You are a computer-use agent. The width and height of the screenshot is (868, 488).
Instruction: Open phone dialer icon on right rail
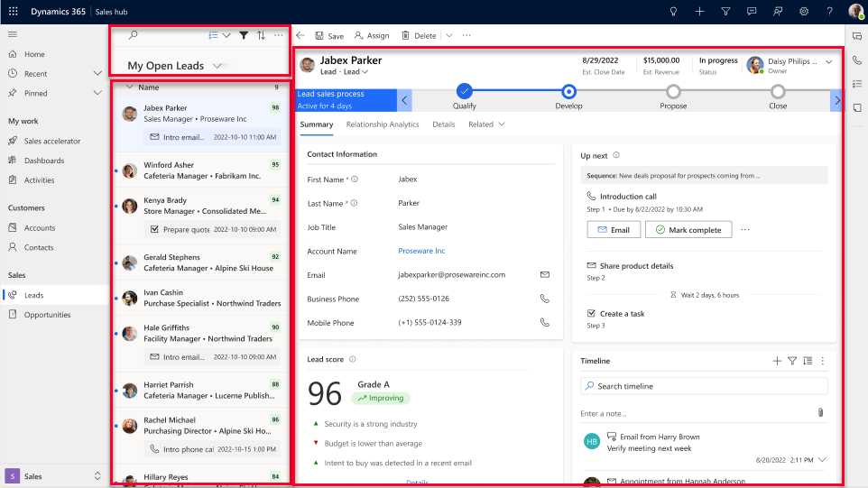click(857, 60)
